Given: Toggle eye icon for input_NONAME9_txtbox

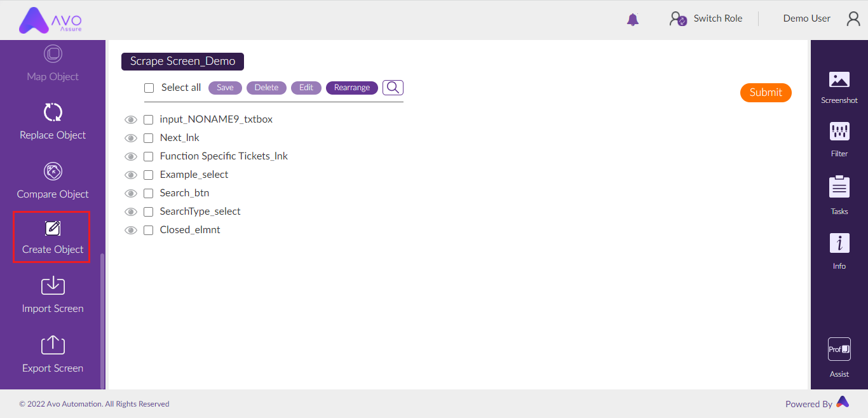Looking at the screenshot, I should [131, 119].
